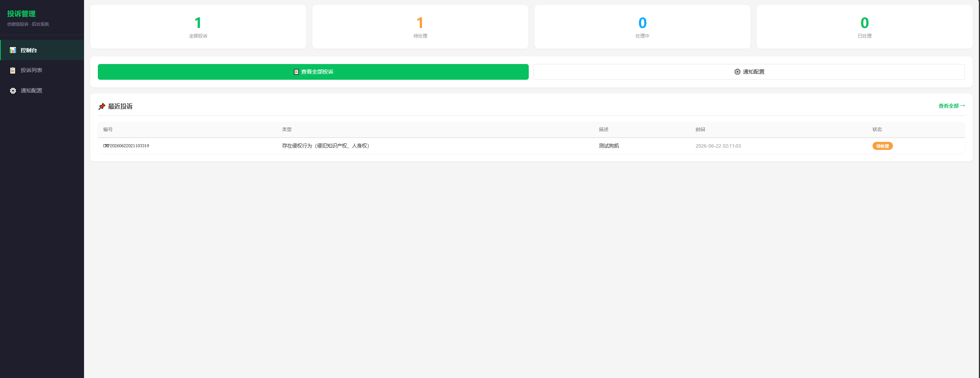Click the gear icon on 通知配置 button

[737, 72]
